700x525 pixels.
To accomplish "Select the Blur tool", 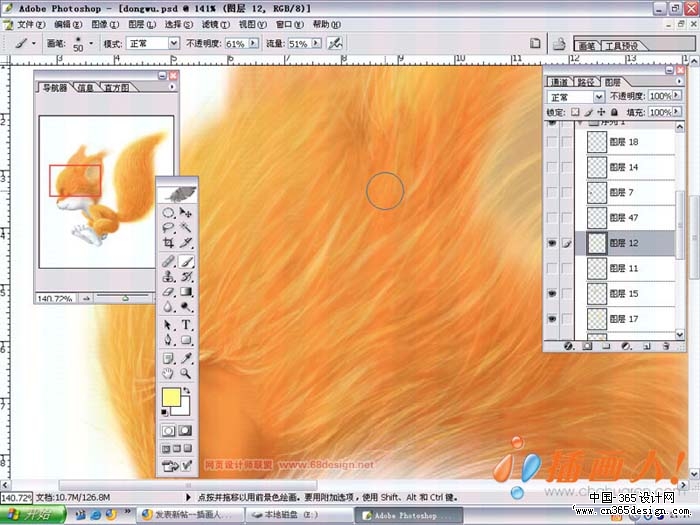I will click(168, 307).
